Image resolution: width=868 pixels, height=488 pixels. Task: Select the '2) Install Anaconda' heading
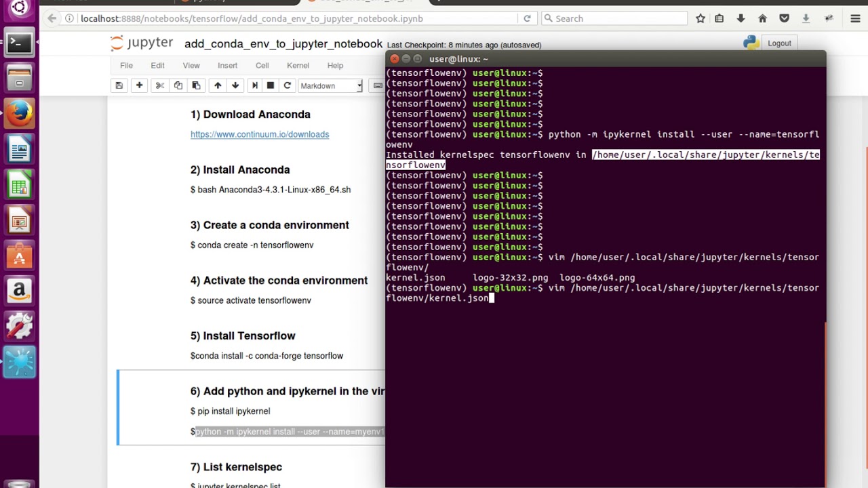pyautogui.click(x=240, y=170)
